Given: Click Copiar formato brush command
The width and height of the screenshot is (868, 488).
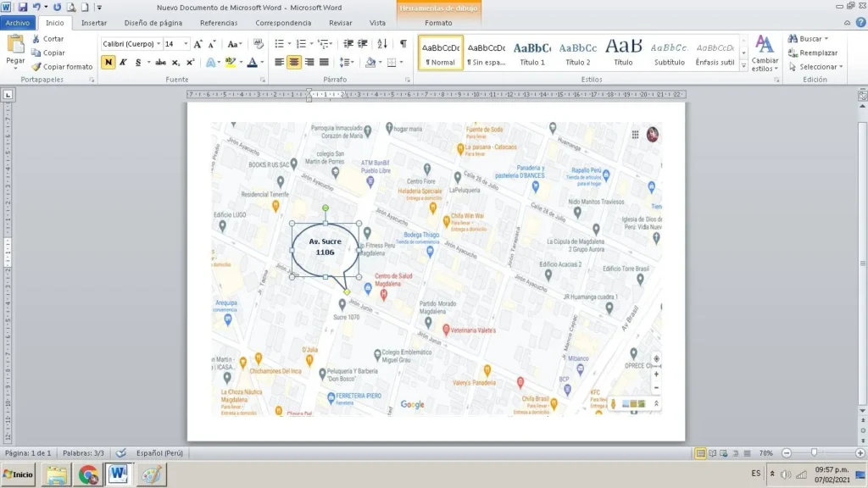Looking at the screenshot, I should click(62, 66).
